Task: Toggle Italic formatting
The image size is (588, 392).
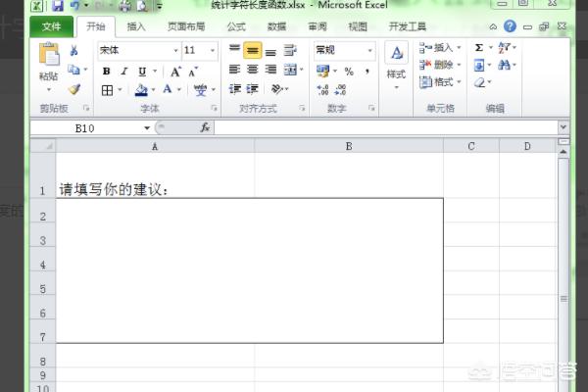Action: (x=124, y=72)
